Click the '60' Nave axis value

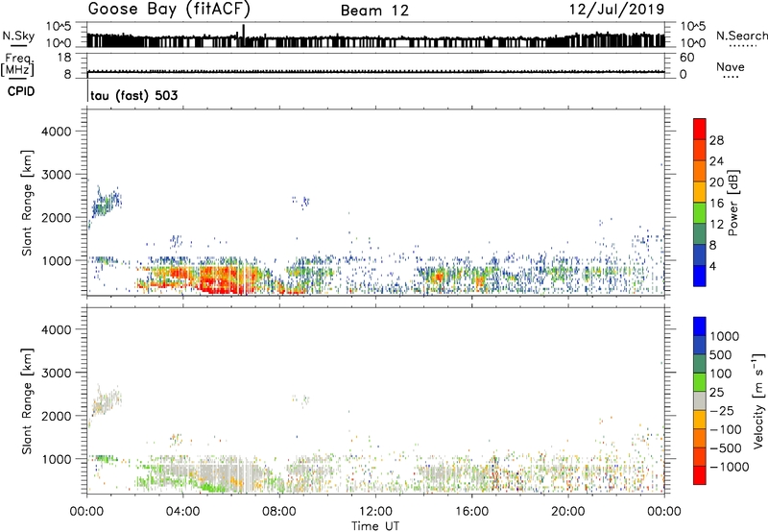coord(687,58)
